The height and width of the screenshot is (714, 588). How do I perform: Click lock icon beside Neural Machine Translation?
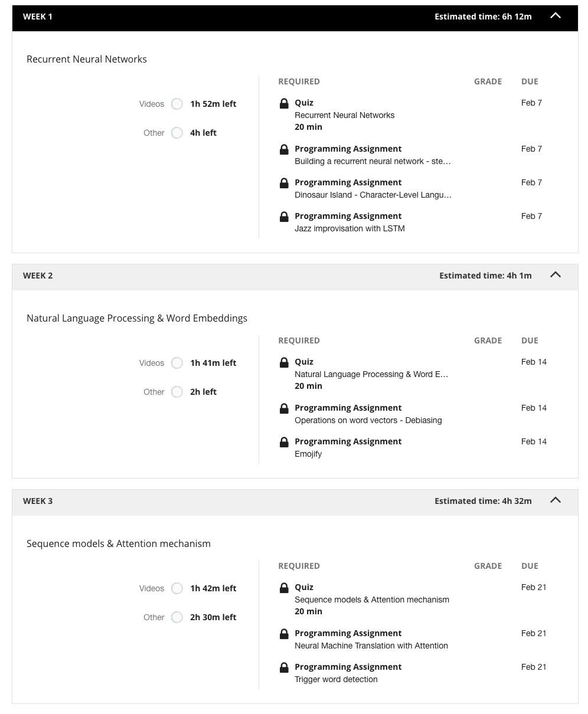click(x=284, y=634)
